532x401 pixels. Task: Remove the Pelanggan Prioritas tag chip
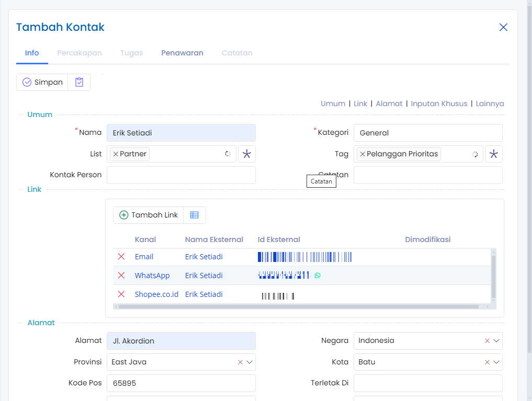coord(363,154)
